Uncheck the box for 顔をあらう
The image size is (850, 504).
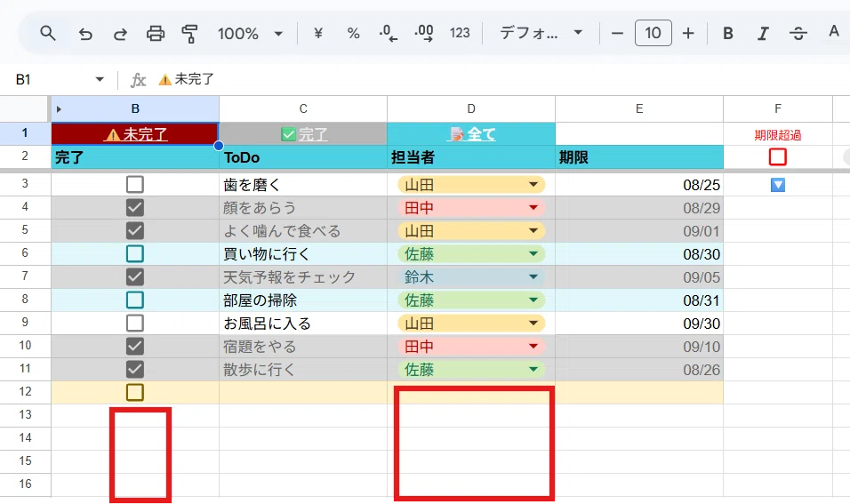pyautogui.click(x=135, y=208)
